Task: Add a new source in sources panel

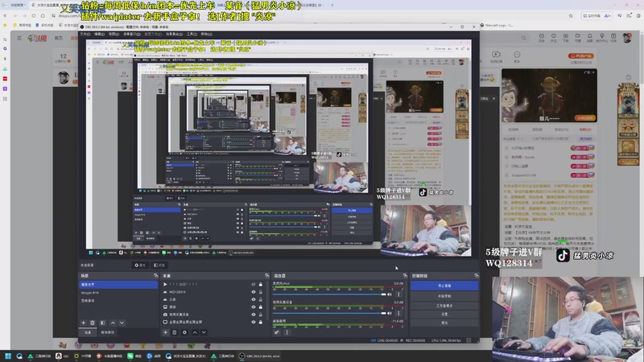Action: click(x=165, y=332)
